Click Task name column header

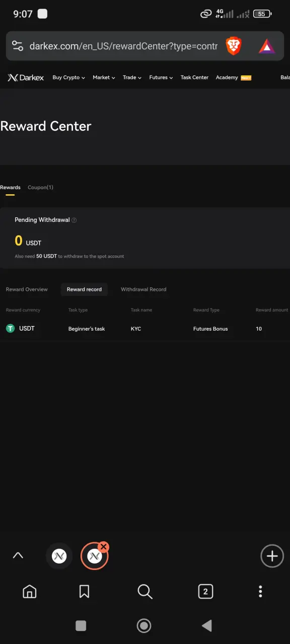141,310
